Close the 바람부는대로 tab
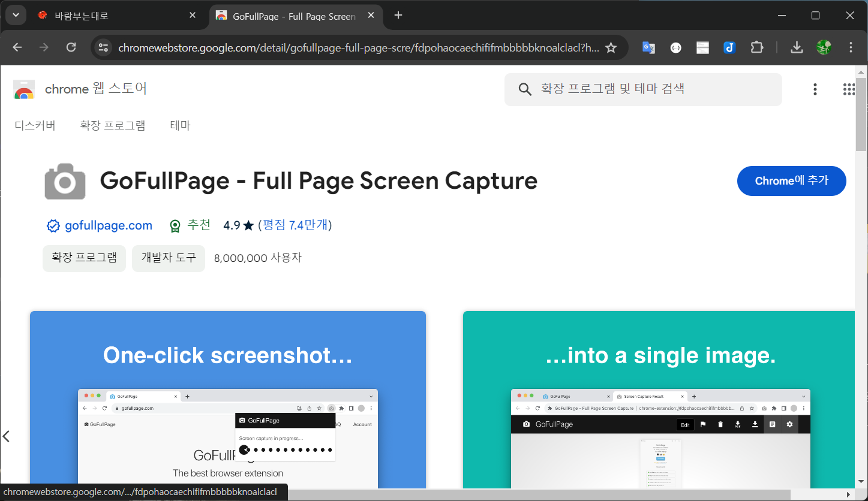This screenshot has width=868, height=501. pyautogui.click(x=192, y=16)
